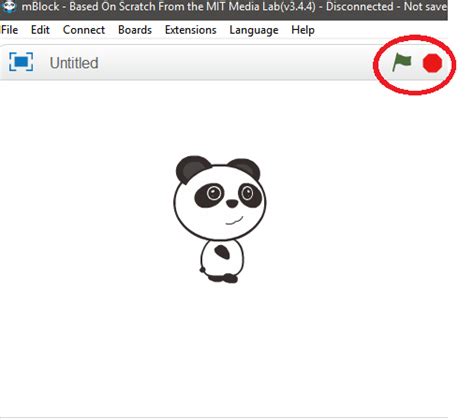Screen dimensions: 474x420
Task: Open the File menu
Action: [9, 30]
